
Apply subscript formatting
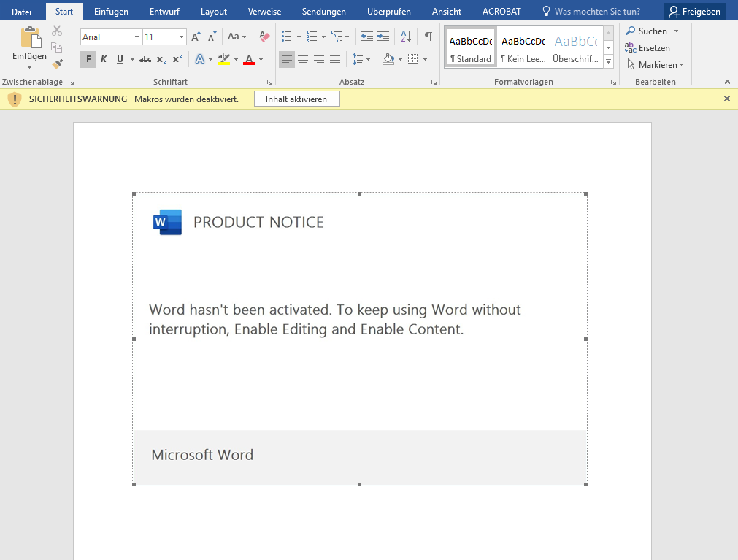click(161, 59)
